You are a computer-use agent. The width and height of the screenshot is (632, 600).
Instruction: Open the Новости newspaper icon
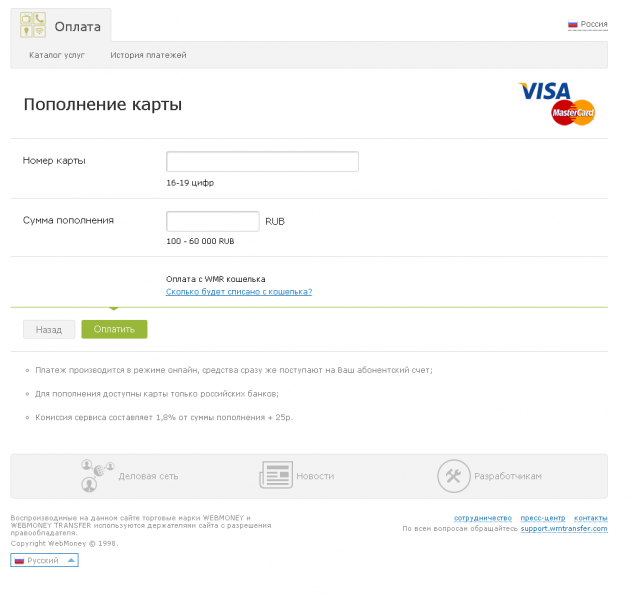tap(276, 475)
